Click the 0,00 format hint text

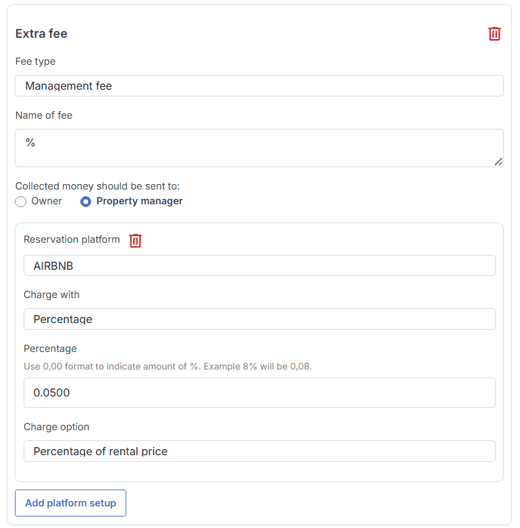pyautogui.click(x=167, y=366)
